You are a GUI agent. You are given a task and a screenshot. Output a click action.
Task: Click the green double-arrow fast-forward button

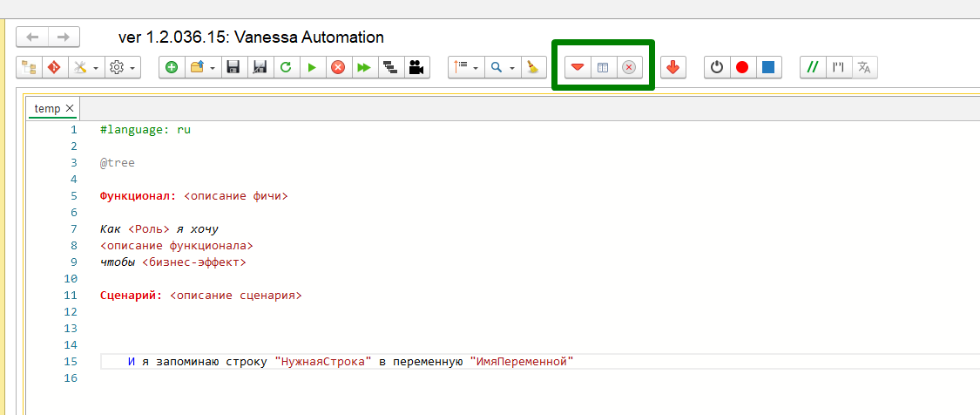[x=364, y=68]
